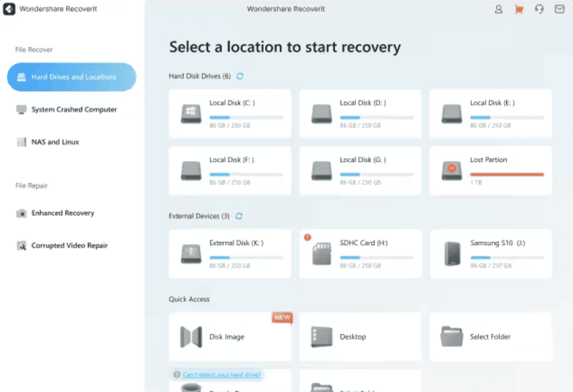
Task: Select 'SDHC Card (H:)' label
Action: (364, 243)
